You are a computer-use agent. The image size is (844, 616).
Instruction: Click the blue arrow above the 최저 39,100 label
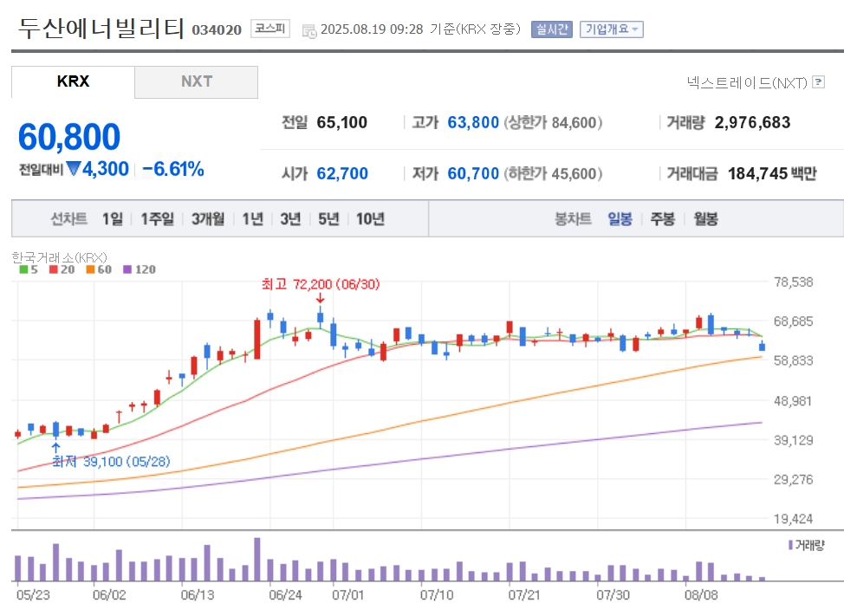(55, 447)
